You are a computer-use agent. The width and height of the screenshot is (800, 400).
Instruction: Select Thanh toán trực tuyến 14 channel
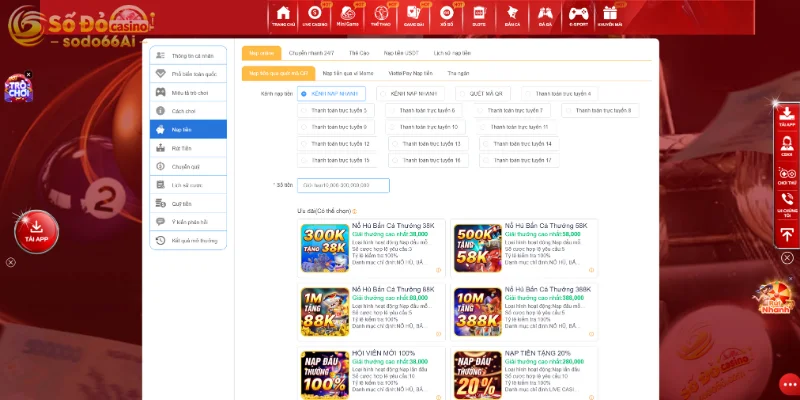click(522, 144)
